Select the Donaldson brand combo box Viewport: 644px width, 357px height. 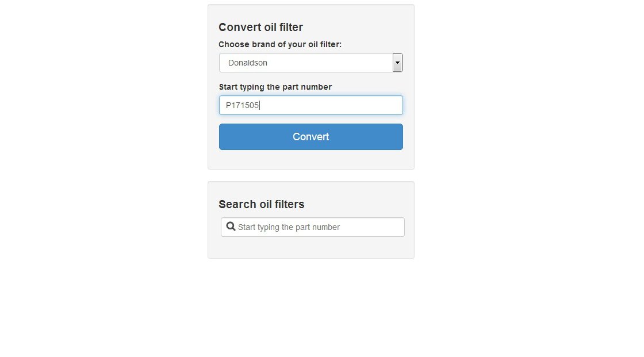306,63
